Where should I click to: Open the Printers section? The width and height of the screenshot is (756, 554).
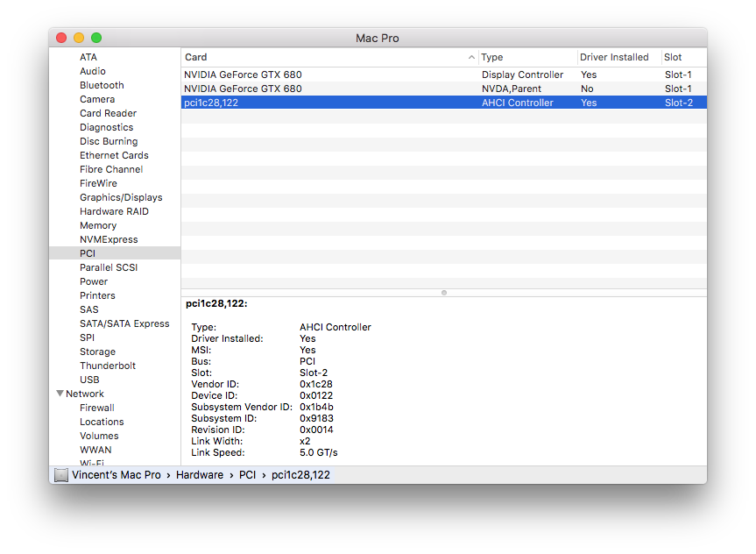97,295
